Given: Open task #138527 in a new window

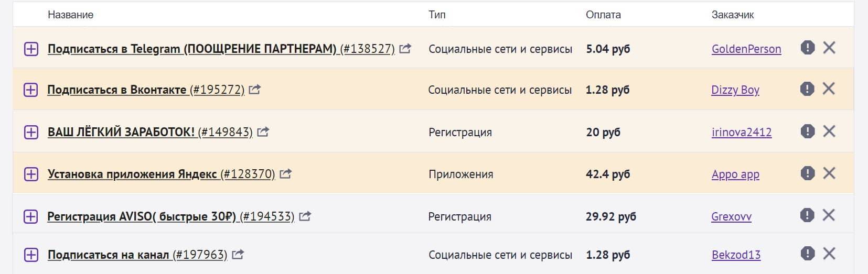Looking at the screenshot, I should [405, 49].
